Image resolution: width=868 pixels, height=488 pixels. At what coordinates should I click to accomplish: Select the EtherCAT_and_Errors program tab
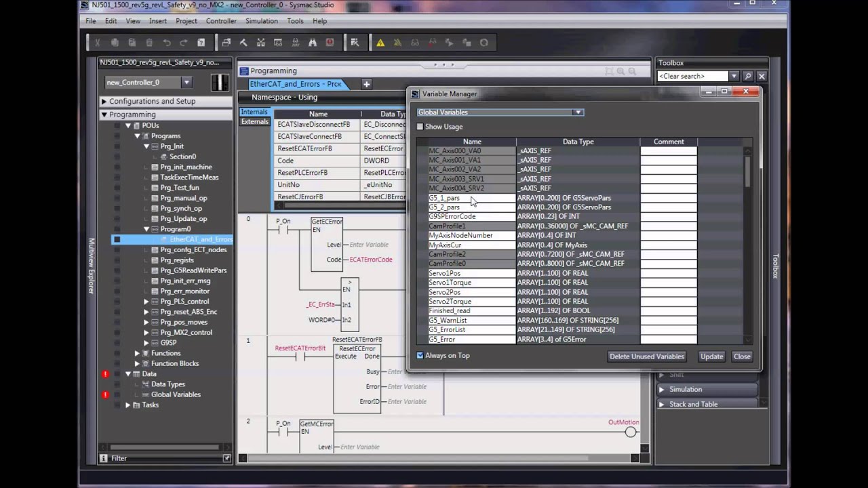tap(296, 84)
